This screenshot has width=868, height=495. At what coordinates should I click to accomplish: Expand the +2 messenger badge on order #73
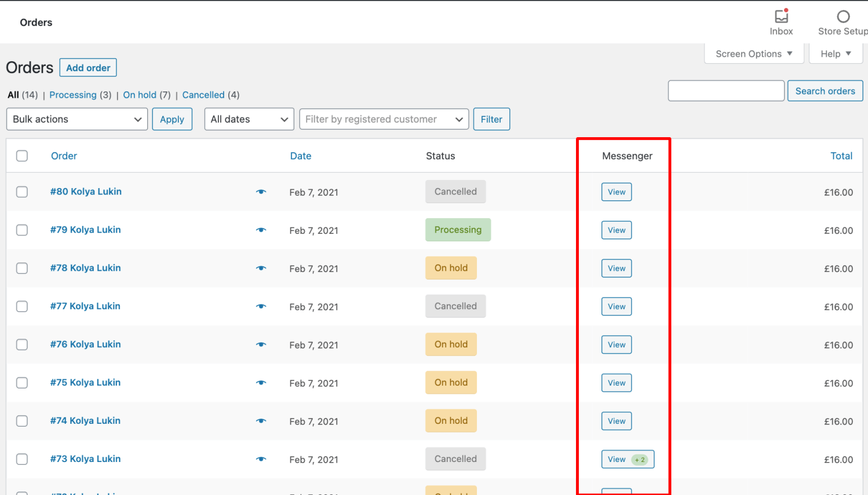(x=639, y=459)
